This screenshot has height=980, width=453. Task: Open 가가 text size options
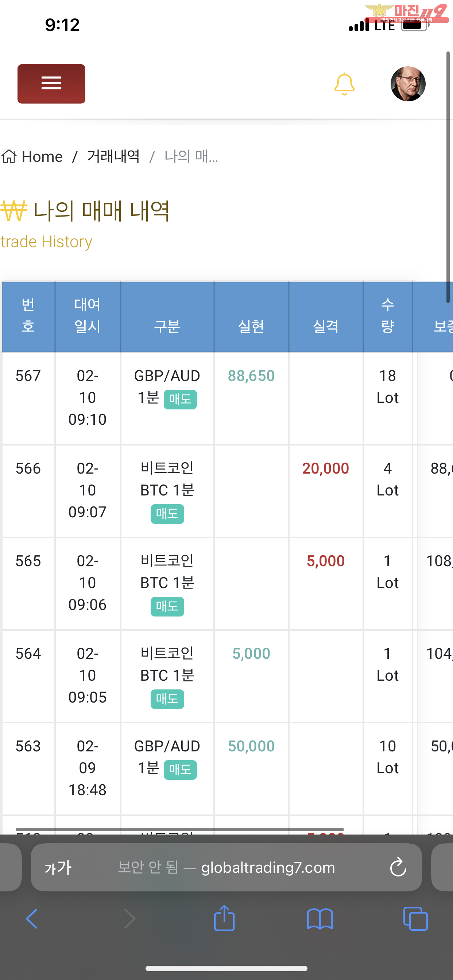(58, 867)
